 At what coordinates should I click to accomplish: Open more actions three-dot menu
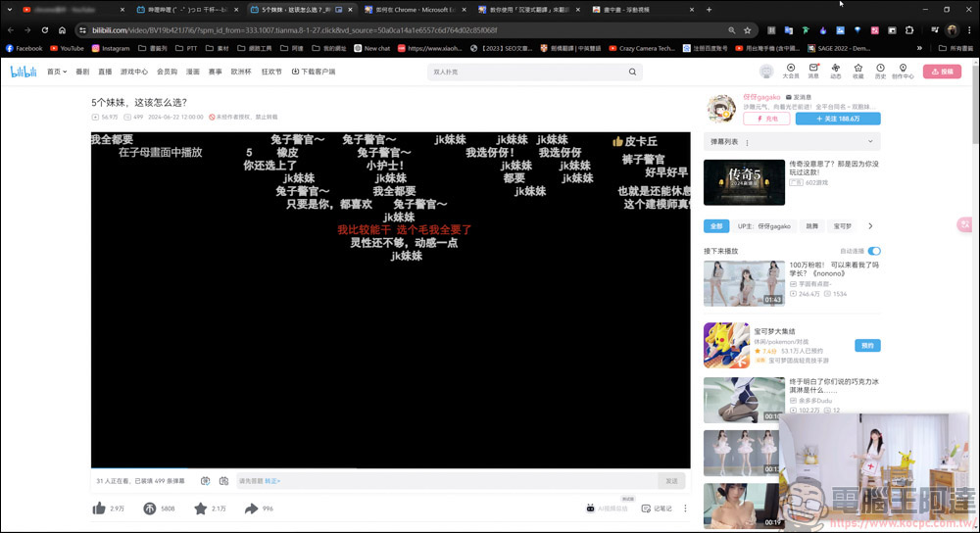tap(685, 509)
